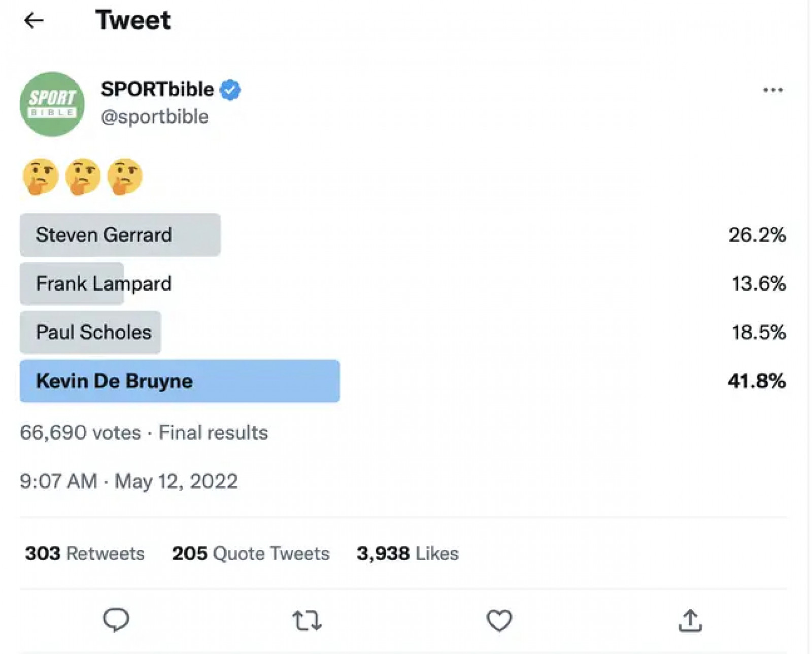Like the tweet with heart icon
The image size is (812, 654).
(x=499, y=621)
